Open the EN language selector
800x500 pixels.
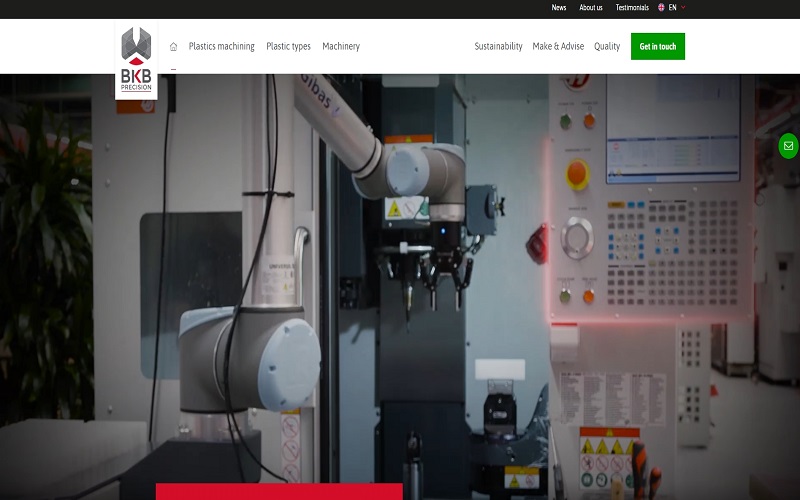pos(673,7)
